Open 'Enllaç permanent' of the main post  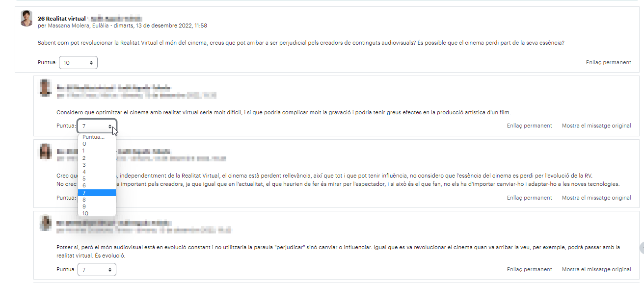coord(608,62)
